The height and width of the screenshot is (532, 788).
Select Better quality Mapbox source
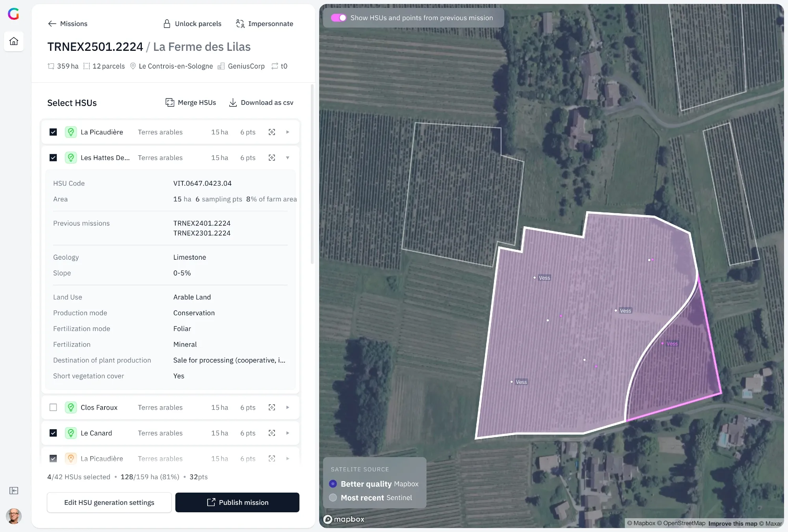coord(333,484)
